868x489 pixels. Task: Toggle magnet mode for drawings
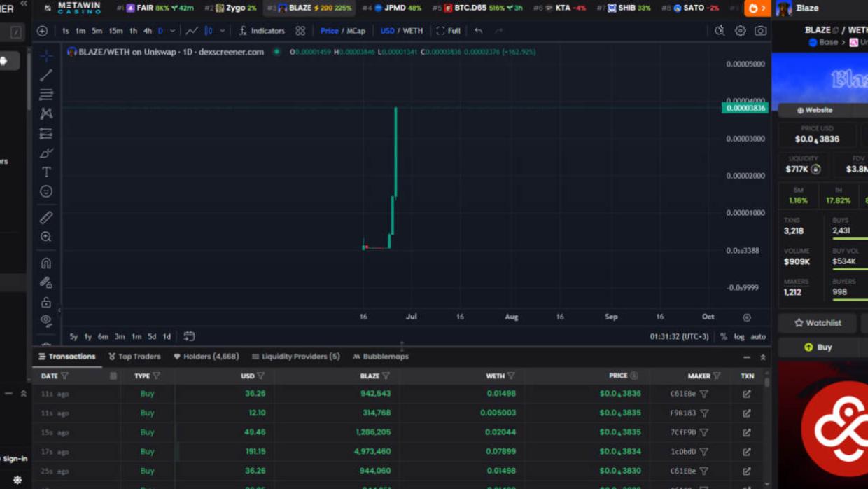[46, 263]
